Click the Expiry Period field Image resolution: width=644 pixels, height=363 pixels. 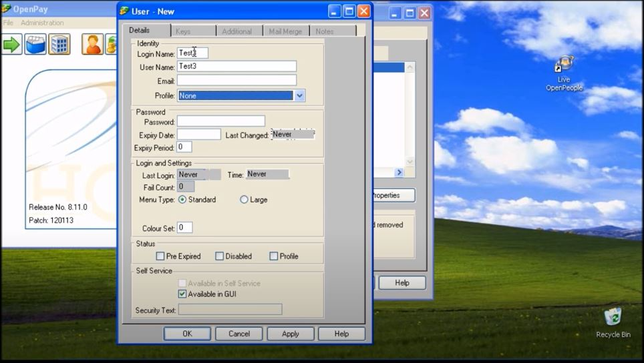[184, 147]
